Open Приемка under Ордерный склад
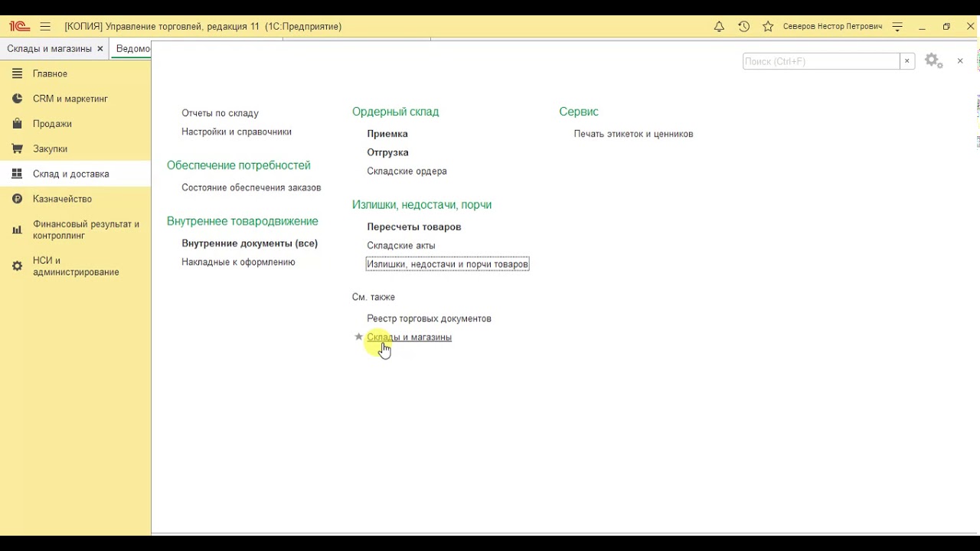This screenshot has height=551, width=980. (387, 134)
